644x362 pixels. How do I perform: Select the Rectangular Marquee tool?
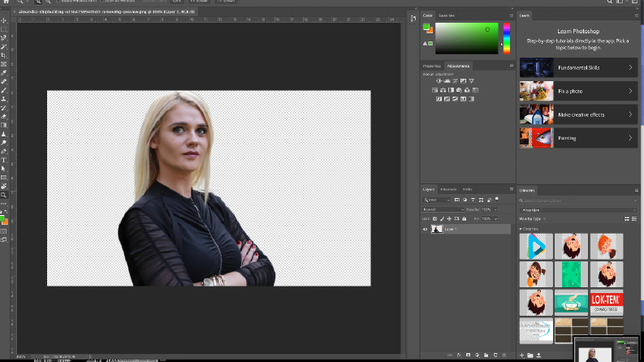tap(4, 29)
